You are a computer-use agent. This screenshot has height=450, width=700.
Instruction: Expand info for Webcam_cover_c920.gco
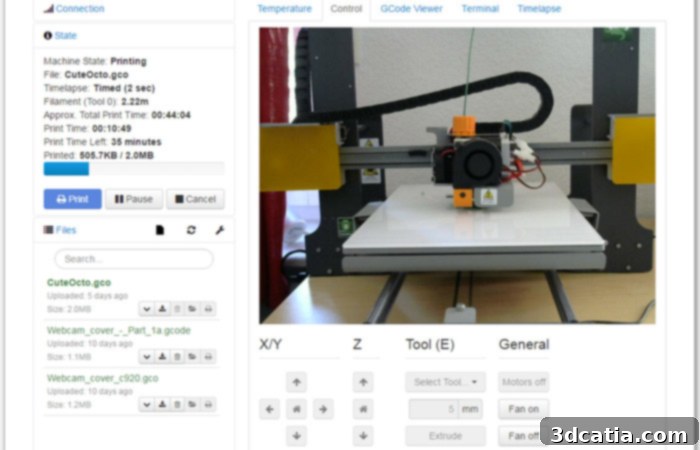point(146,404)
